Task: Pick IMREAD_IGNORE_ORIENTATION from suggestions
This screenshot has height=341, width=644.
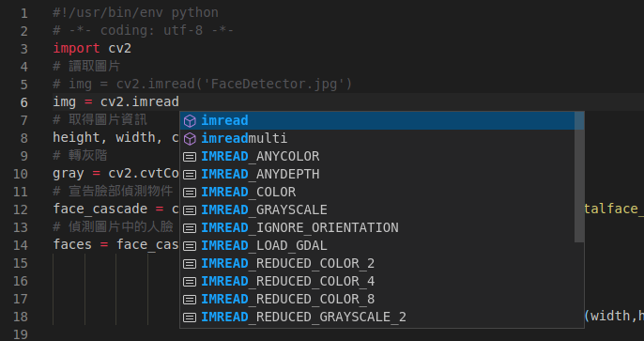Action: [x=377, y=227]
